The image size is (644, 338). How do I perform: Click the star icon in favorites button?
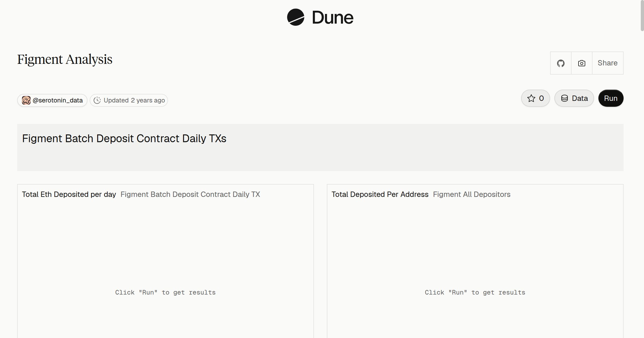(531, 98)
